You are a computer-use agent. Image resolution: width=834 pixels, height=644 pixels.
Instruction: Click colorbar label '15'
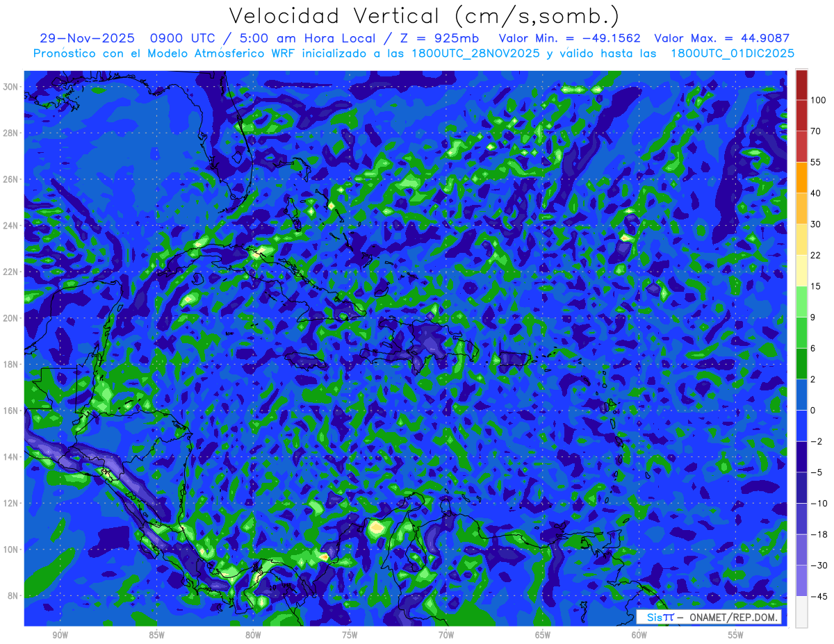pos(816,286)
